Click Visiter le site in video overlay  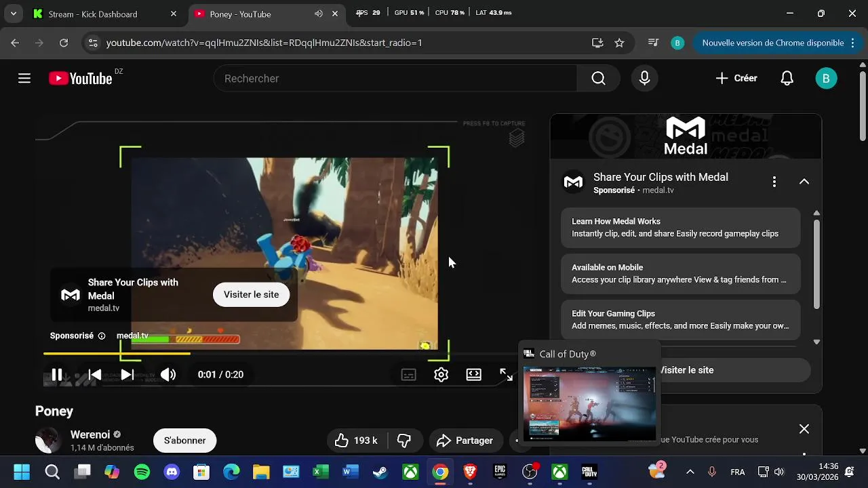(251, 294)
